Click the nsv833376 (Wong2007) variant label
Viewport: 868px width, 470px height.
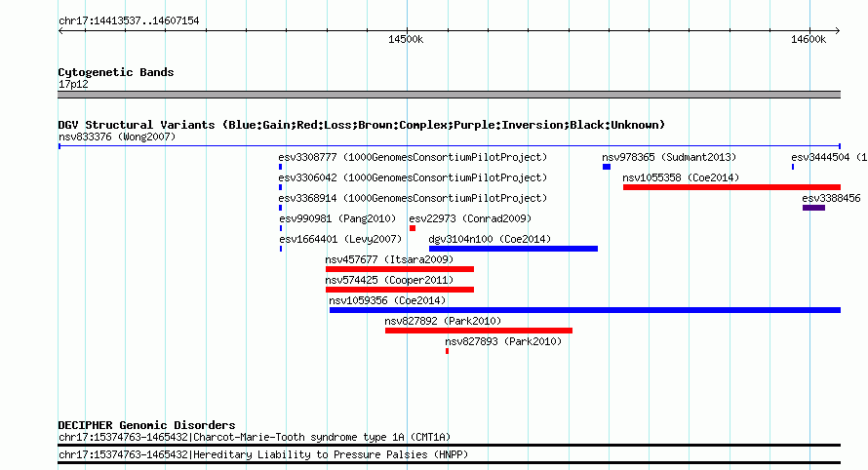[117, 137]
